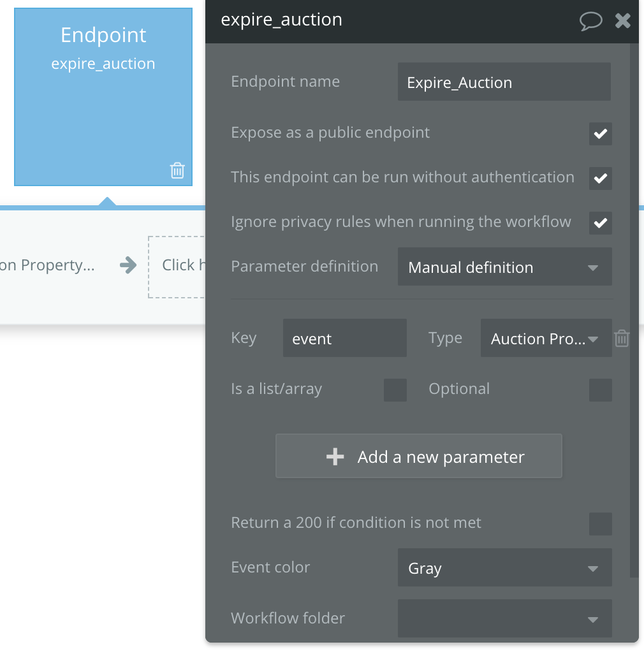Click the plus icon for new parameter
This screenshot has width=644, height=663.
pyautogui.click(x=335, y=456)
